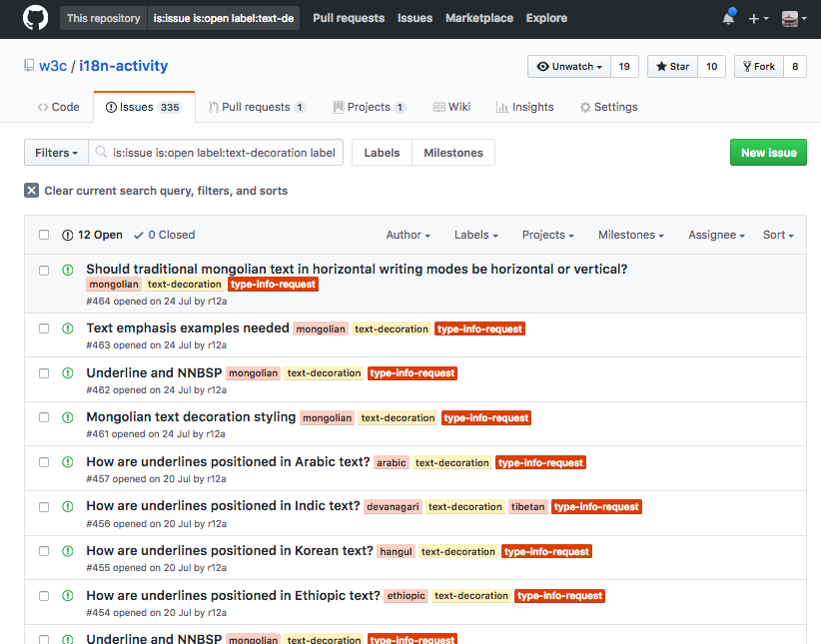Click the red type-info-request label on issue #463

(479, 328)
